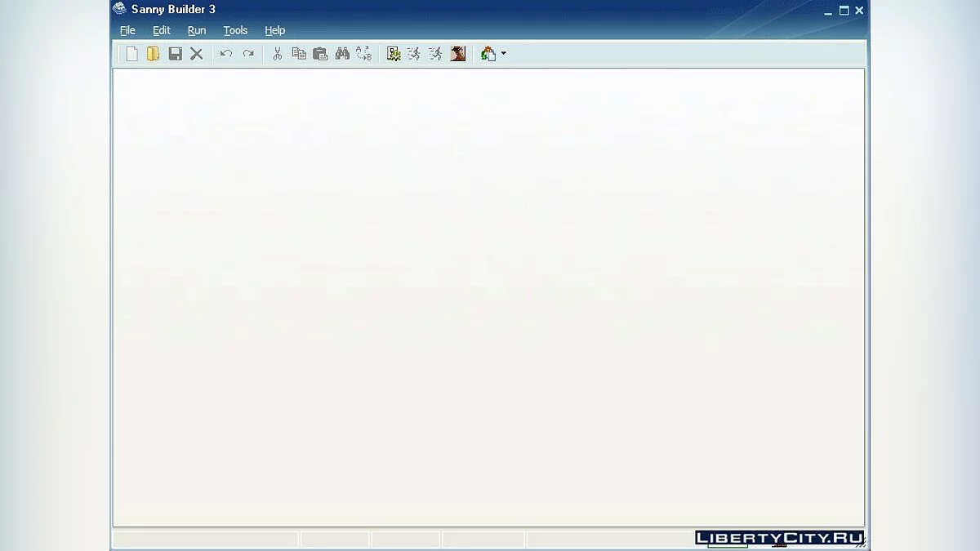Paste from clipboard using the toolbar icon
Image resolution: width=980 pixels, height=551 pixels.
click(x=321, y=54)
